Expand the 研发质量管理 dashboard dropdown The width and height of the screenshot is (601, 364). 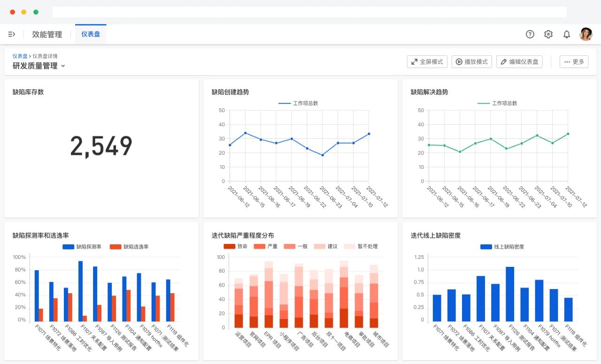(x=63, y=66)
